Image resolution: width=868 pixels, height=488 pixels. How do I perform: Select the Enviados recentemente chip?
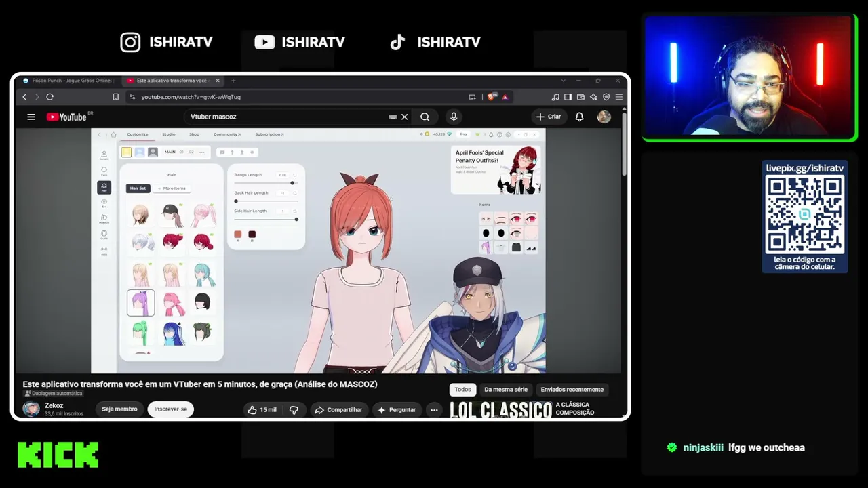tap(572, 390)
